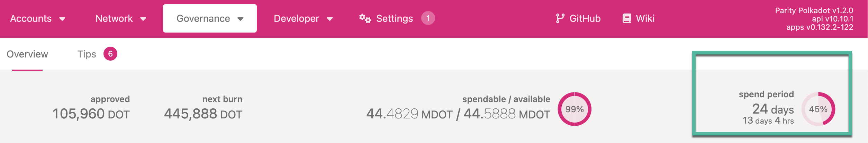Image resolution: width=868 pixels, height=143 pixels.
Task: Open the GitHub link
Action: click(585, 19)
